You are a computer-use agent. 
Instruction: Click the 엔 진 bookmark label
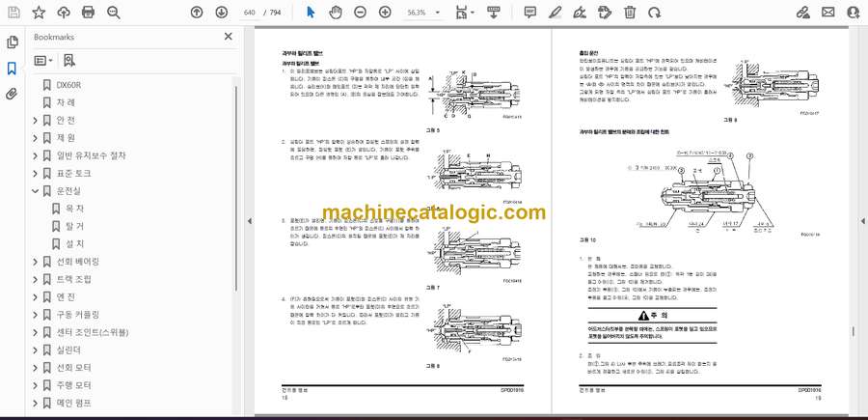(x=66, y=297)
